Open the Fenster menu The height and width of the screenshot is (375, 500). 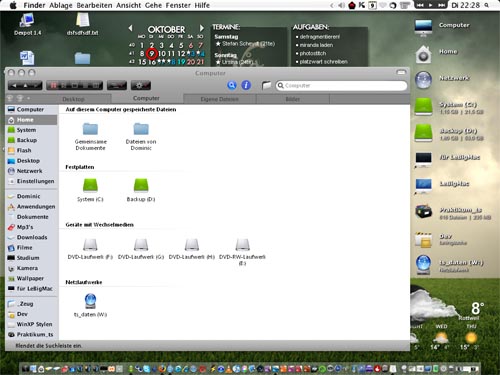(x=178, y=5)
